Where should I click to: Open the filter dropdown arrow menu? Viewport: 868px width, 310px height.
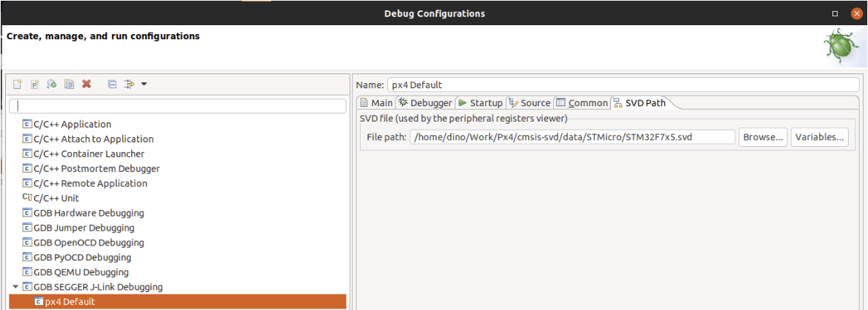pos(144,85)
